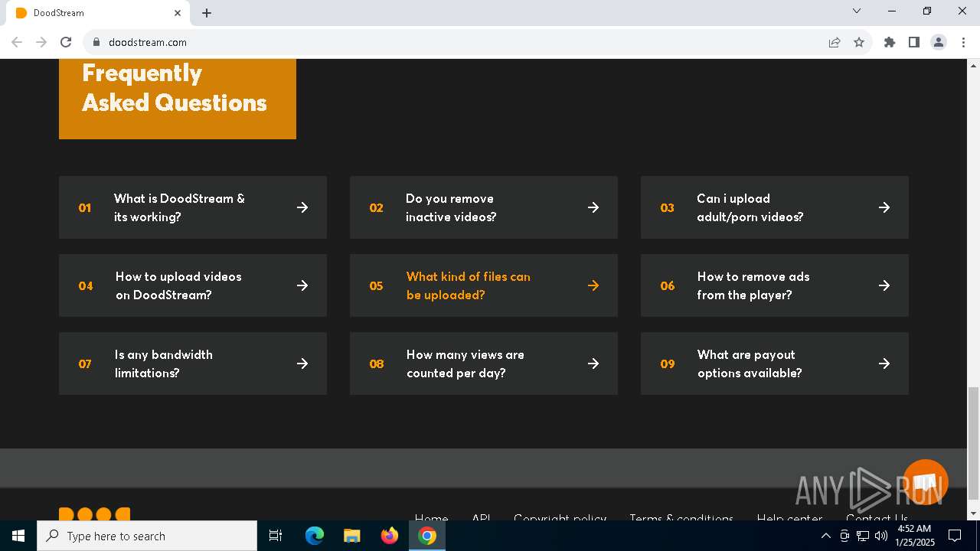Open a new tab with the plus button
Viewport: 980px width, 551px height.
[x=207, y=13]
